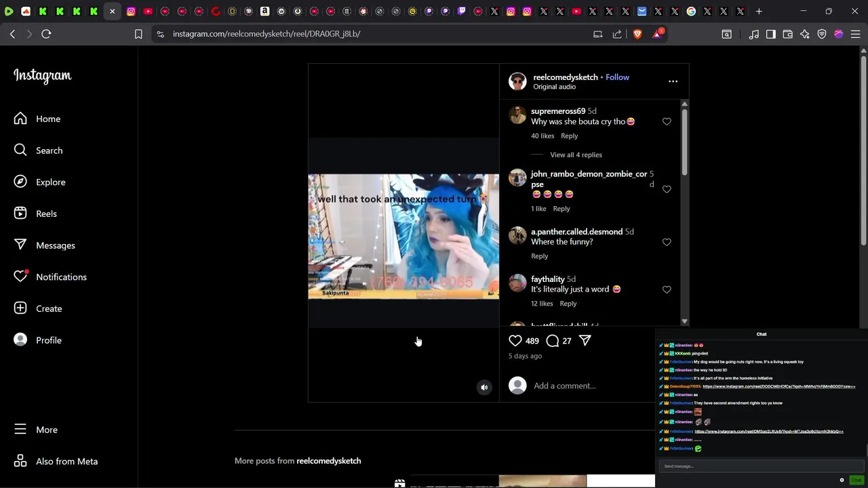The width and height of the screenshot is (868, 488).
Task: Click the Brave VPN shield icon
Action: point(822,34)
